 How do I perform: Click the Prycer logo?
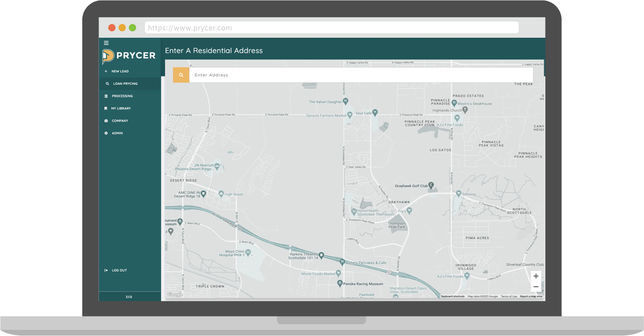point(129,56)
